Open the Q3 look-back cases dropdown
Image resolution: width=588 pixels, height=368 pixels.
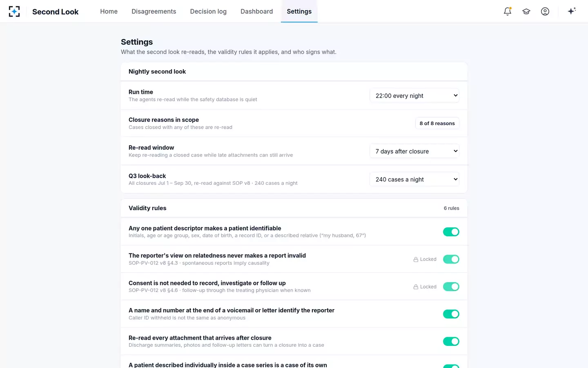(x=414, y=179)
